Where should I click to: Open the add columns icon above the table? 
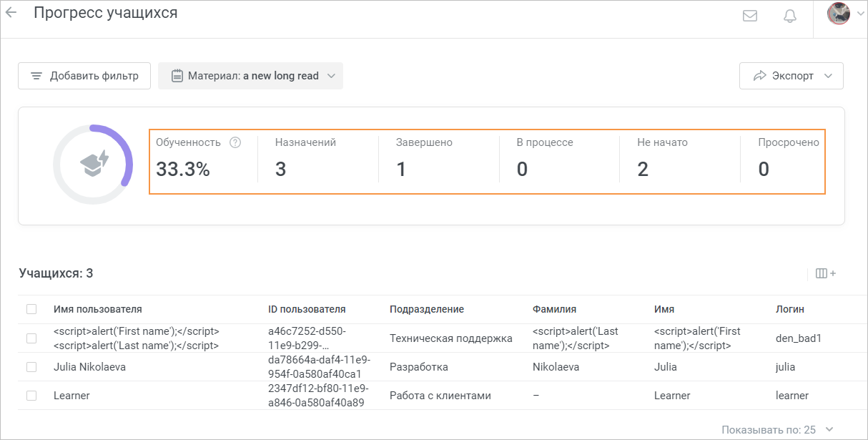coord(826,273)
